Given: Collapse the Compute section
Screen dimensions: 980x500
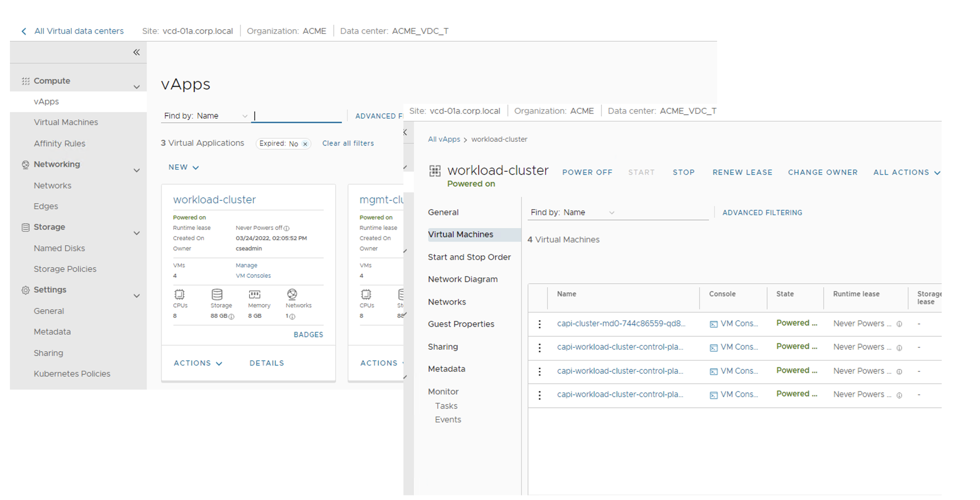Looking at the screenshot, I should (137, 87).
